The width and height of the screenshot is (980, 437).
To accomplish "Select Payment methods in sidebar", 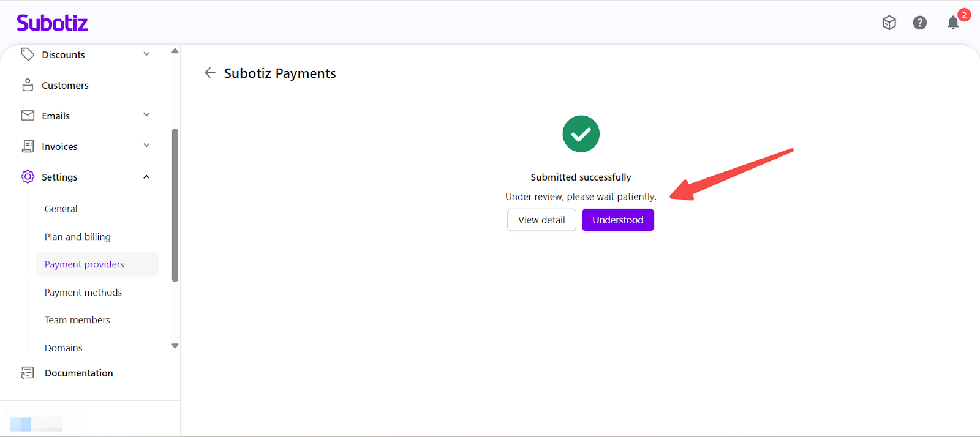I will pos(83,293).
